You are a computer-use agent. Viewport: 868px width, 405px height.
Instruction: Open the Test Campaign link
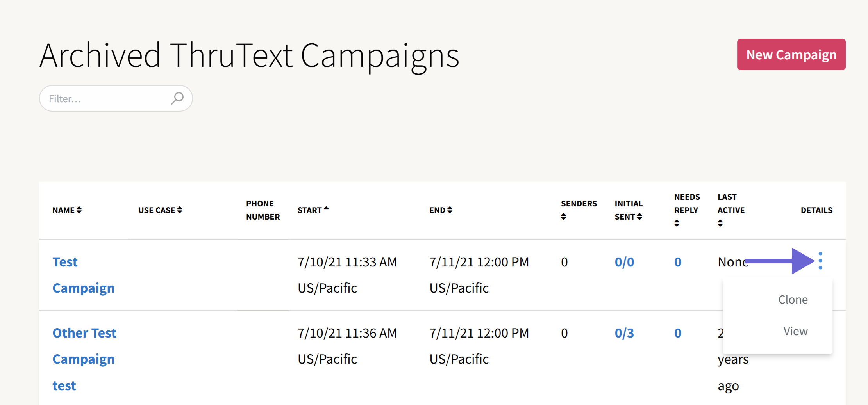[83, 274]
